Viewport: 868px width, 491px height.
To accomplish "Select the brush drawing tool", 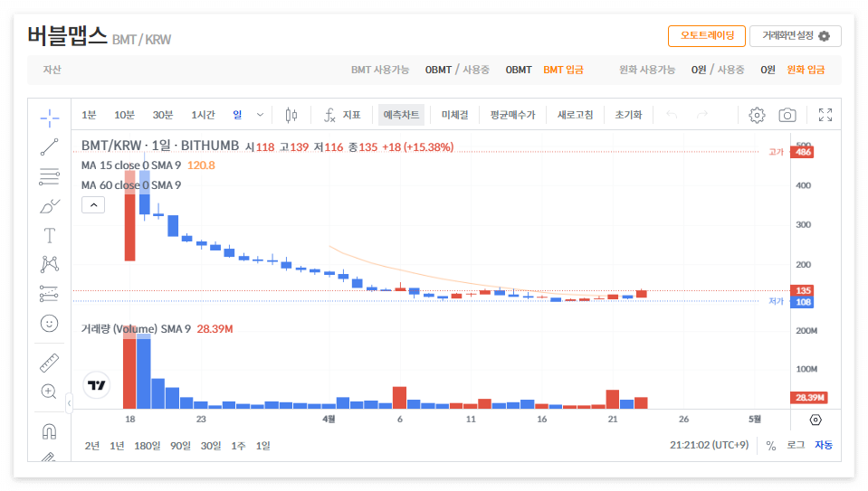I will (49, 206).
